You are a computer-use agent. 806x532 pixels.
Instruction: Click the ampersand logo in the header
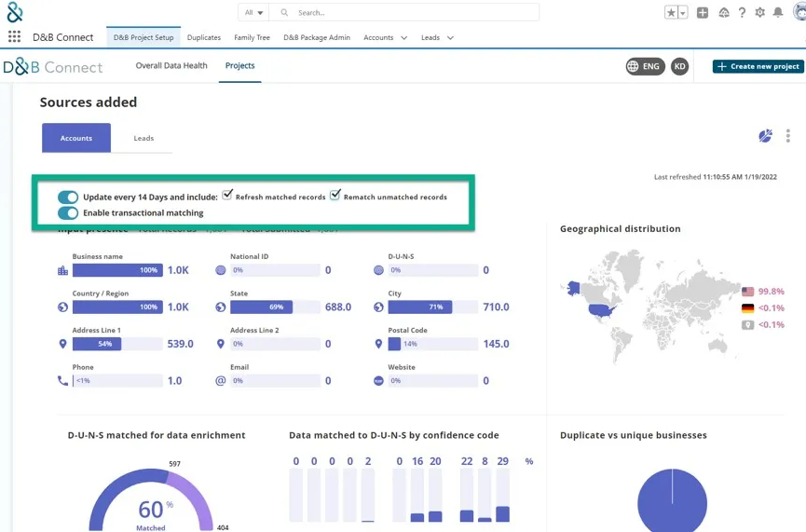click(x=15, y=12)
